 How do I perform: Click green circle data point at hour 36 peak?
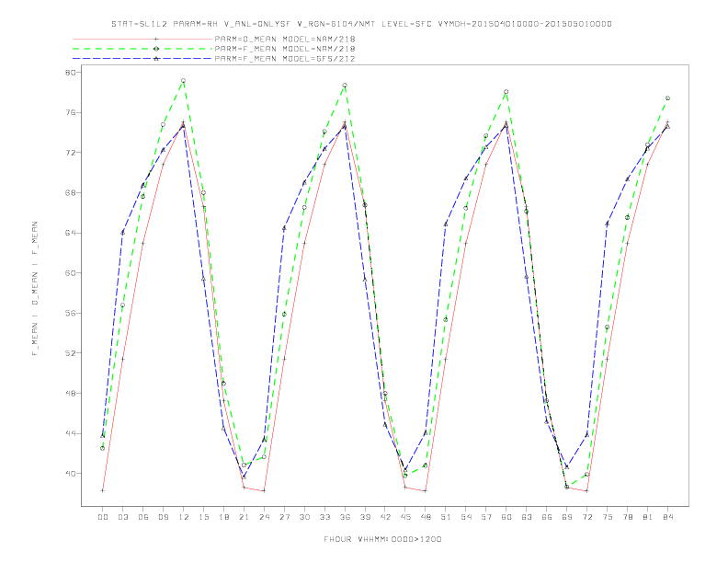click(345, 86)
